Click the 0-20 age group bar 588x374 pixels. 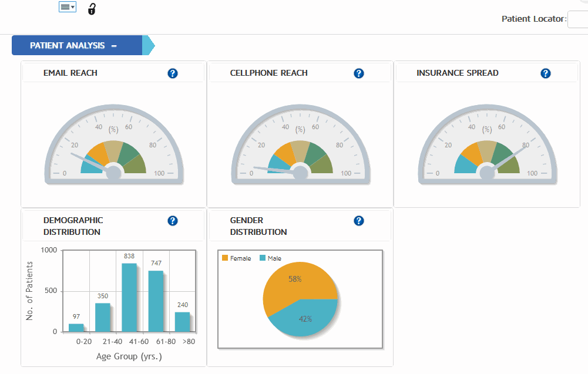click(x=76, y=328)
